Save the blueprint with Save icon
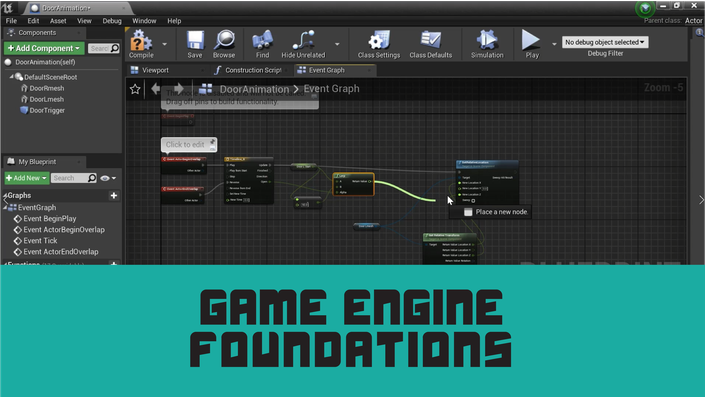The image size is (705, 397). (x=195, y=40)
